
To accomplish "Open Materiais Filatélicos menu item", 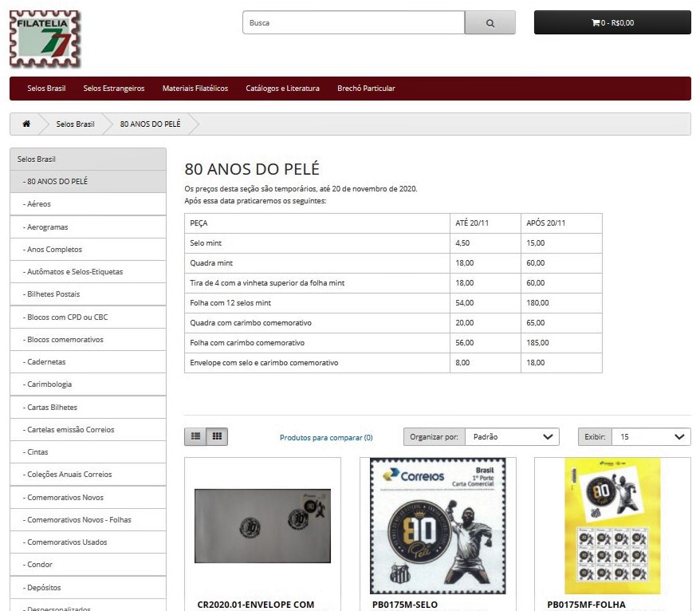I will pyautogui.click(x=195, y=89).
